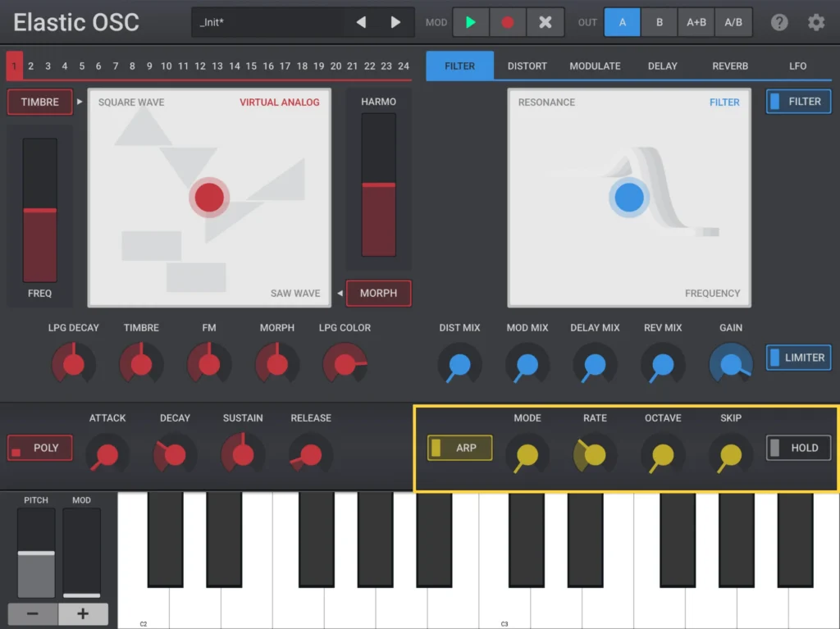Viewport: 840px width, 629px height.
Task: Click the GAIN knob
Action: tap(731, 364)
